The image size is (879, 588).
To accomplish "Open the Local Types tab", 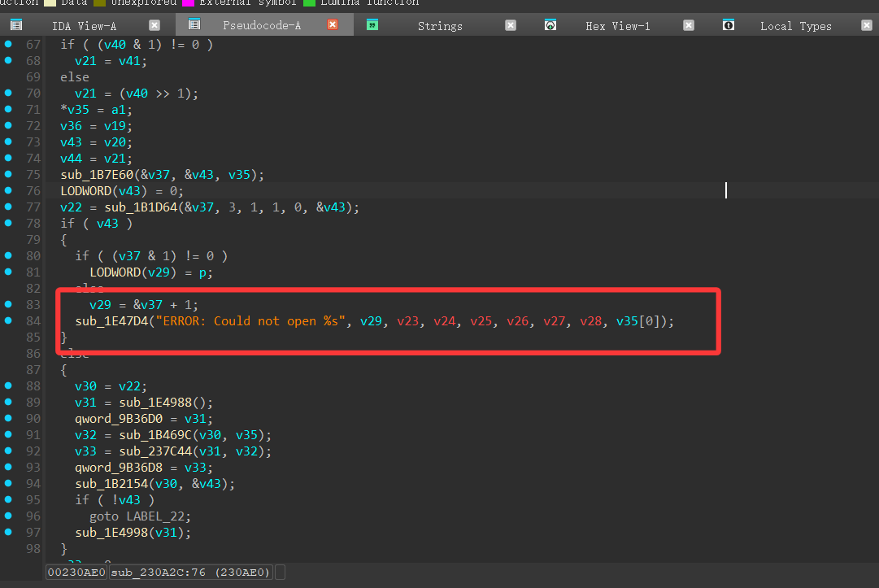I will 795,26.
